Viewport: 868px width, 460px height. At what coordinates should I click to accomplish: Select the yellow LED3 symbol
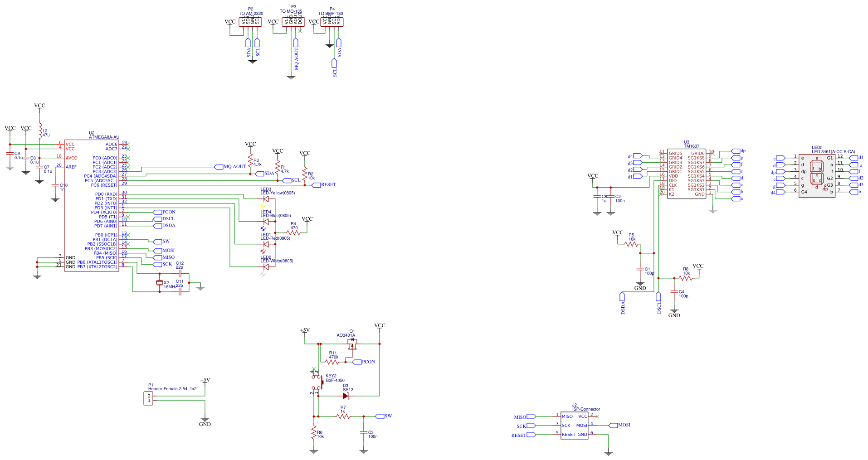[x=266, y=199]
